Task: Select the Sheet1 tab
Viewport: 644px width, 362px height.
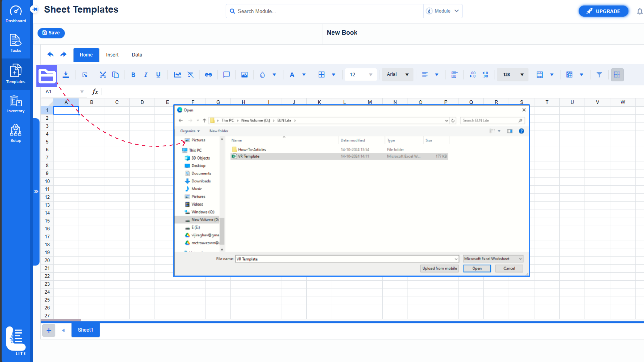Action: coord(85,330)
